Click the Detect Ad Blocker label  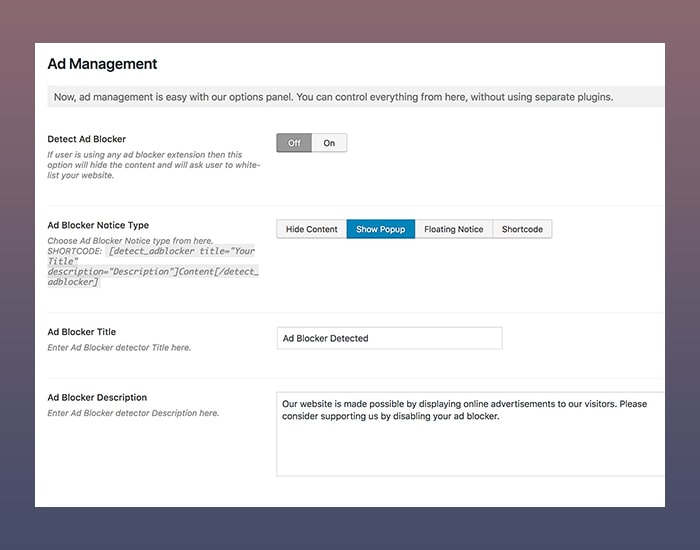(x=87, y=139)
